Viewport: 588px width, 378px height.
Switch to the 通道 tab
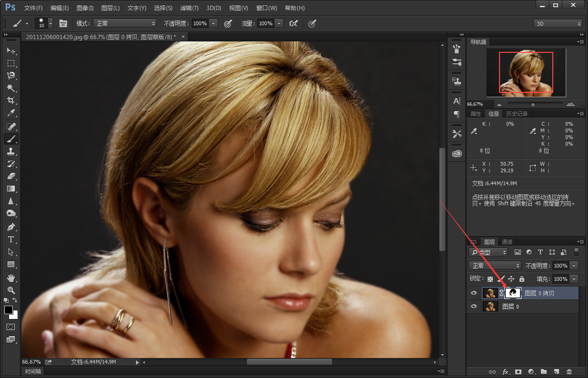pyautogui.click(x=507, y=242)
